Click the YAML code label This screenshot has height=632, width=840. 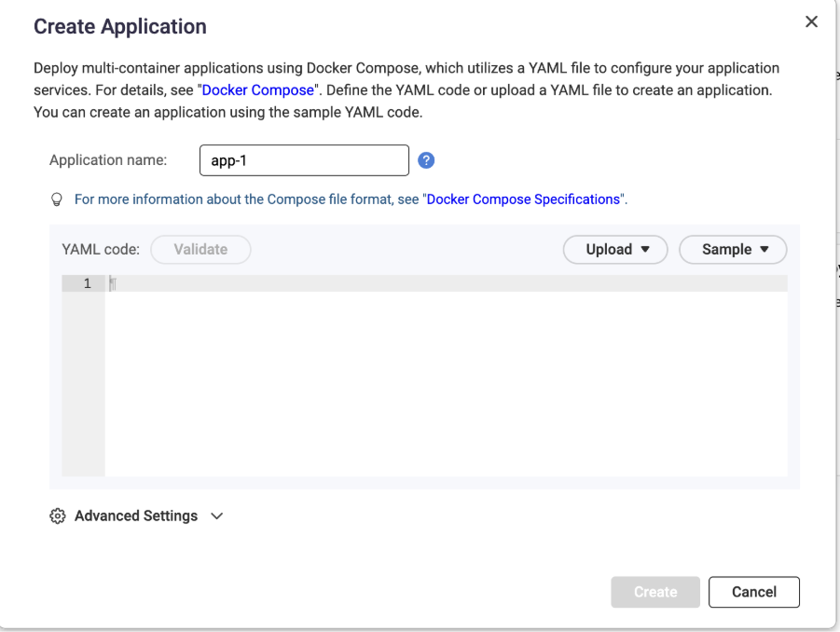coord(101,250)
